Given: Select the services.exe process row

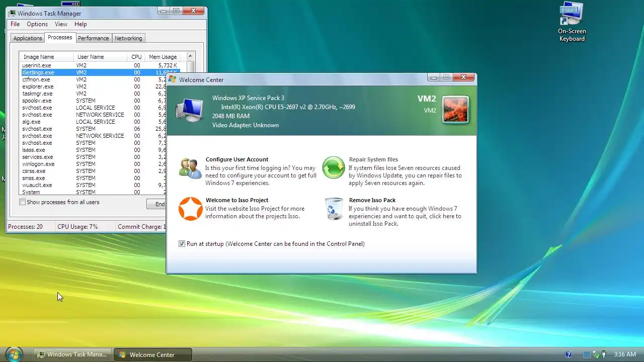Looking at the screenshot, I should click(94, 157).
